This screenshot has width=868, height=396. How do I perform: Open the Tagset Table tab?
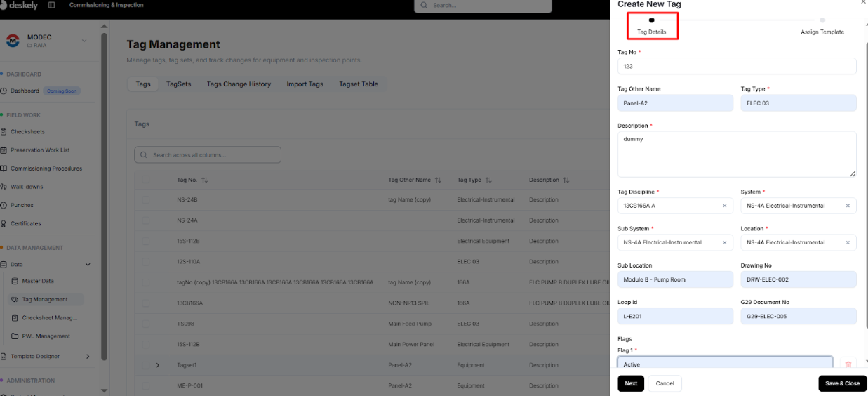(359, 84)
